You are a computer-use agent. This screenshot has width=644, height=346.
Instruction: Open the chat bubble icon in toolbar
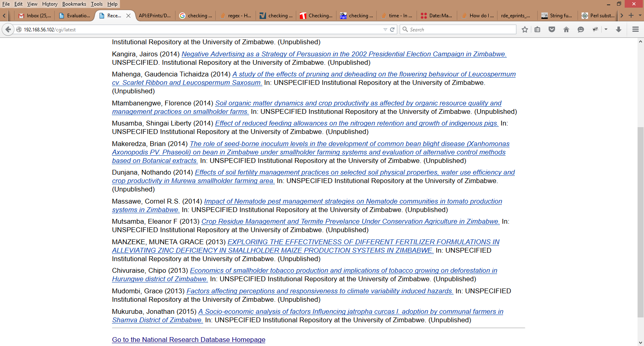[581, 29]
